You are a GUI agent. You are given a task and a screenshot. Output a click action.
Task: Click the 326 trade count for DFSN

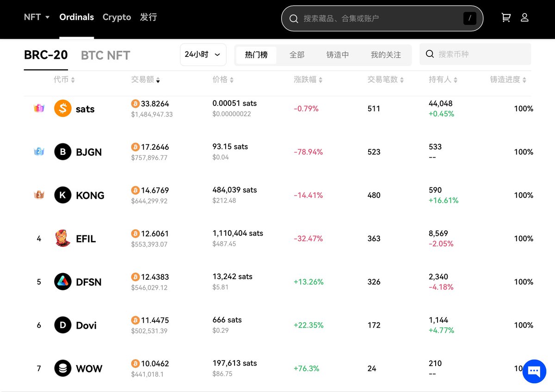coord(374,282)
